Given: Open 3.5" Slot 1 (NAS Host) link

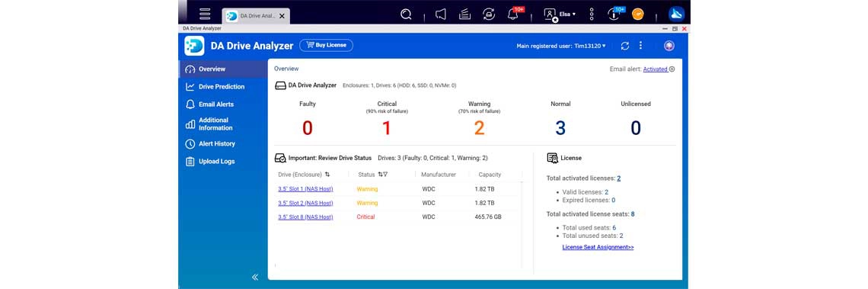Looking at the screenshot, I should pos(305,189).
